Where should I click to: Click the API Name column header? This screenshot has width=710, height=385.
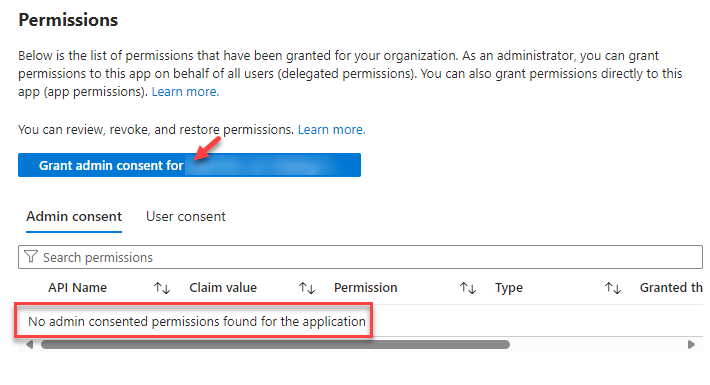pos(77,288)
